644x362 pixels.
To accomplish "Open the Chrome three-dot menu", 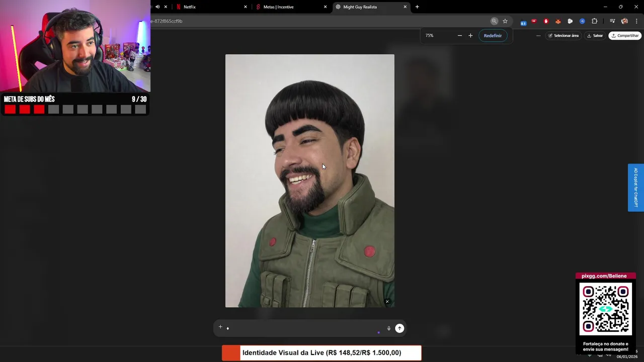I will pyautogui.click(x=636, y=21).
